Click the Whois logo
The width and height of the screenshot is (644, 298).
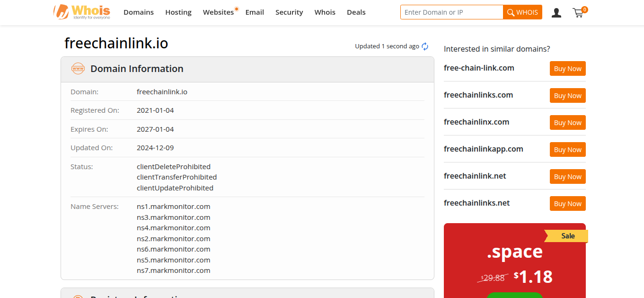tap(82, 12)
